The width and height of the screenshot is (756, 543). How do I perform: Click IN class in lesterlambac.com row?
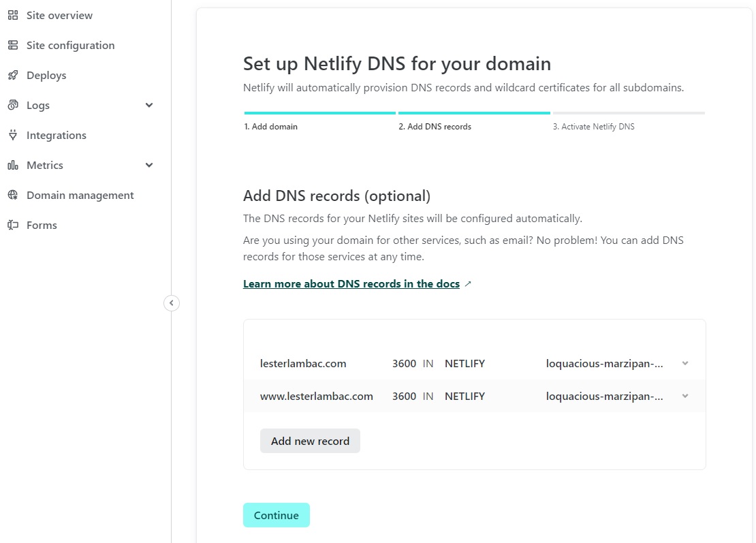(428, 364)
